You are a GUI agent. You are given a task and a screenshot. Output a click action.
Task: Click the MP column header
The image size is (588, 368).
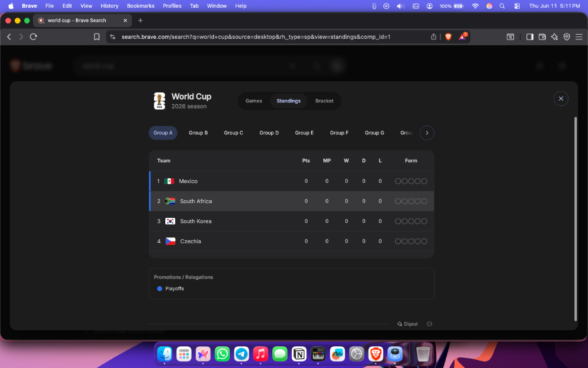click(x=327, y=161)
